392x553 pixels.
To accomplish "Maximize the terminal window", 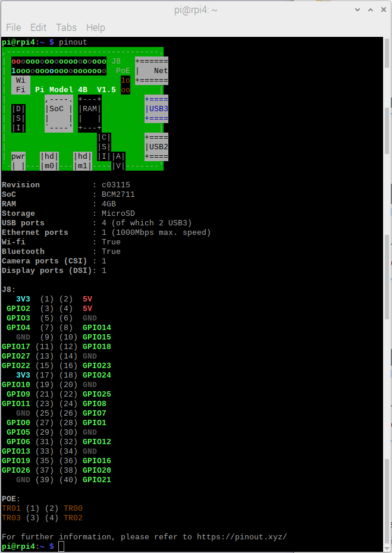I will 371,10.
